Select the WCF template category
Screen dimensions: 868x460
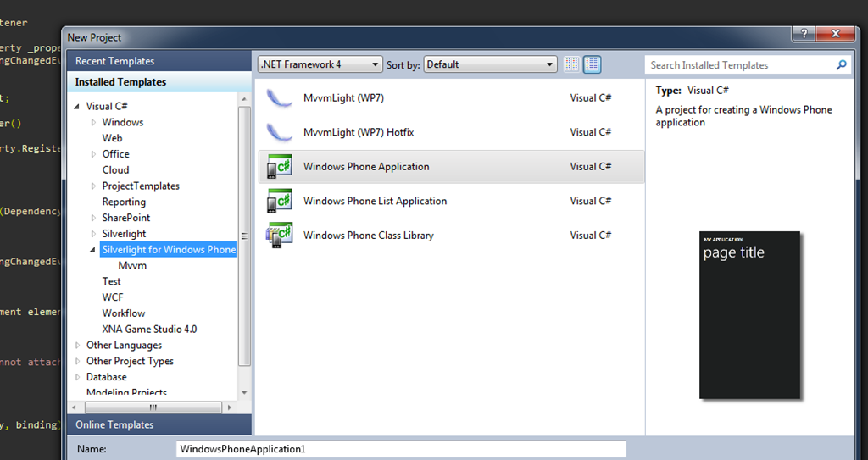[113, 297]
